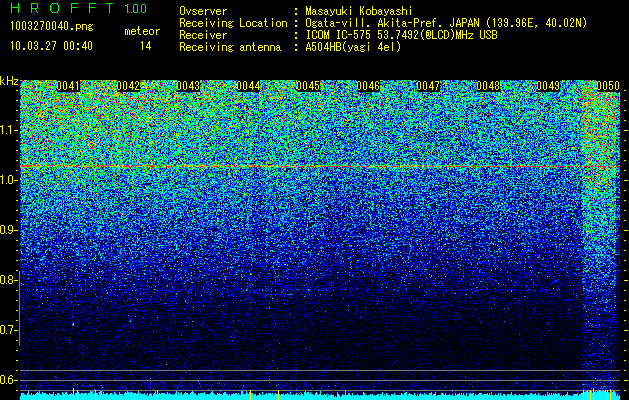Click the kHz axis unit label
Viewport: 629px width, 400px height.
(x=9, y=81)
